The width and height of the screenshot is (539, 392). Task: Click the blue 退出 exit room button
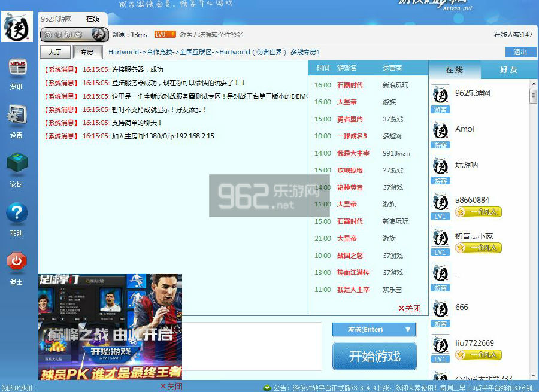(x=520, y=52)
